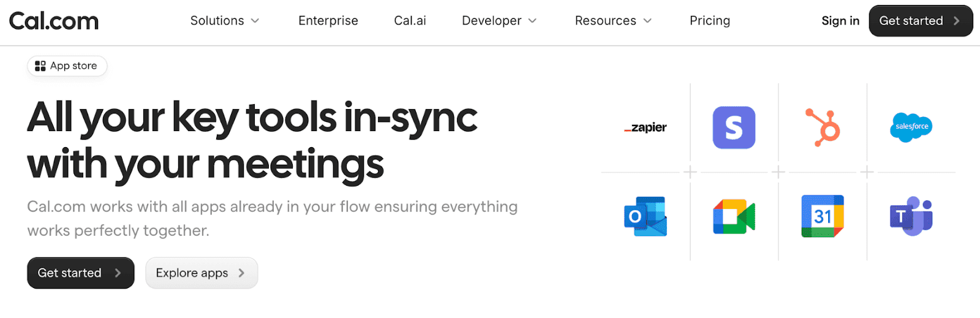Viewport: 980px width, 318px height.
Task: Open the Zapier integration logo
Action: click(x=646, y=127)
